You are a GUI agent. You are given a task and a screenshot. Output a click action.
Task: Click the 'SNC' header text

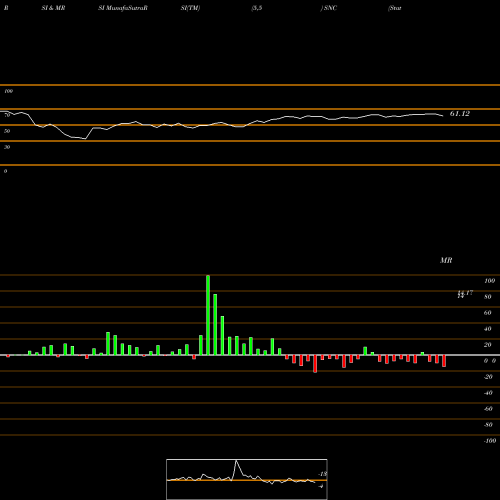(x=330, y=8)
